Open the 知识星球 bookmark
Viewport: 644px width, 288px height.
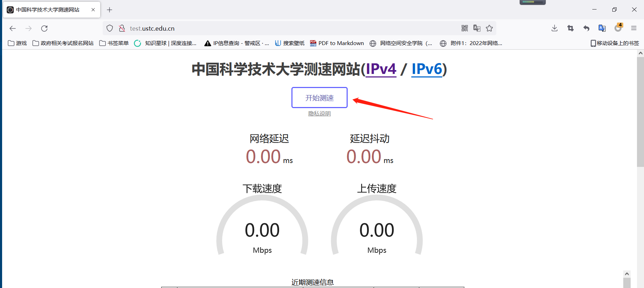point(165,43)
